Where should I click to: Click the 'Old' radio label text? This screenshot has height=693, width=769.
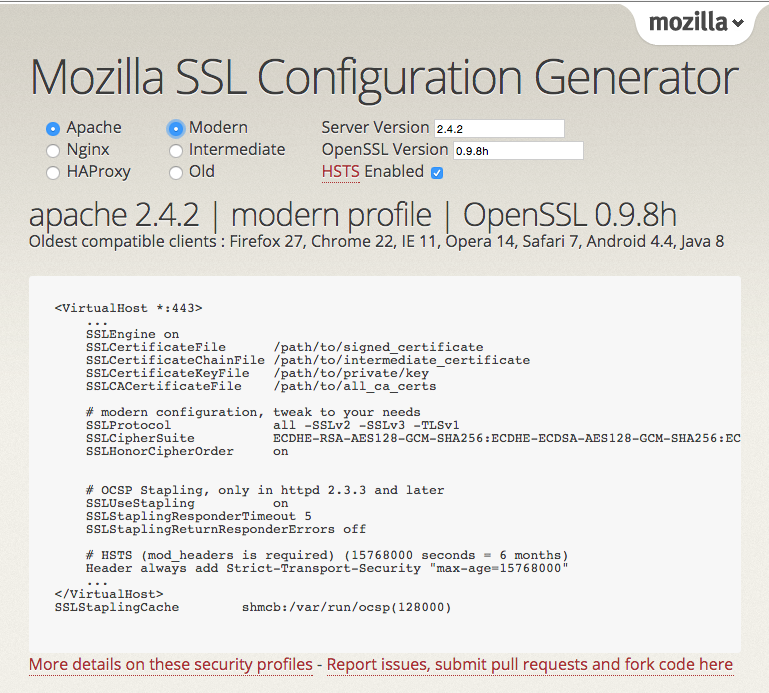(x=202, y=172)
